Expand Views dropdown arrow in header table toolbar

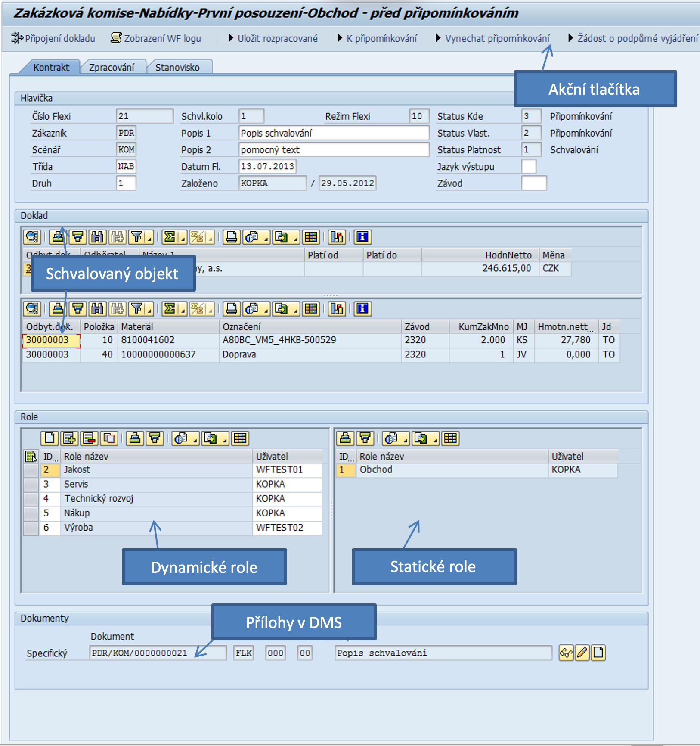click(x=266, y=238)
